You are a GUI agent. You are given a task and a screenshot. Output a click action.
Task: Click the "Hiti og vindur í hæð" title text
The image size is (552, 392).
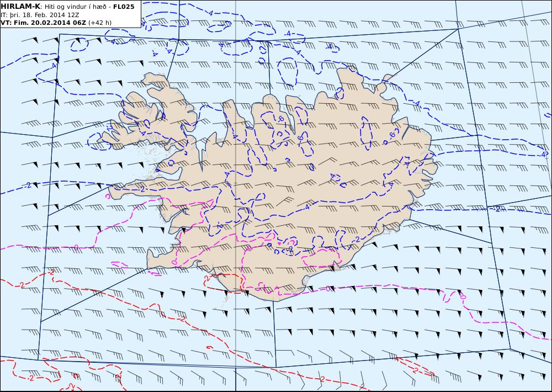tap(75, 7)
